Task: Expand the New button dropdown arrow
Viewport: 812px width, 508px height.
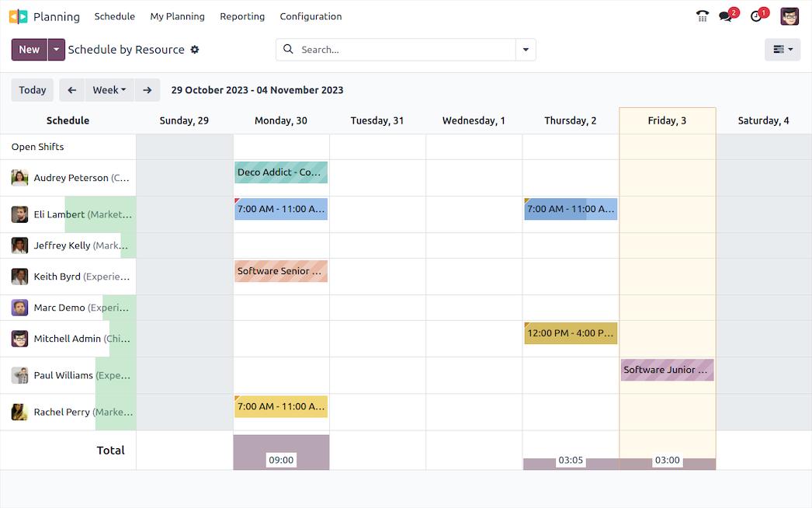Action: click(x=56, y=50)
